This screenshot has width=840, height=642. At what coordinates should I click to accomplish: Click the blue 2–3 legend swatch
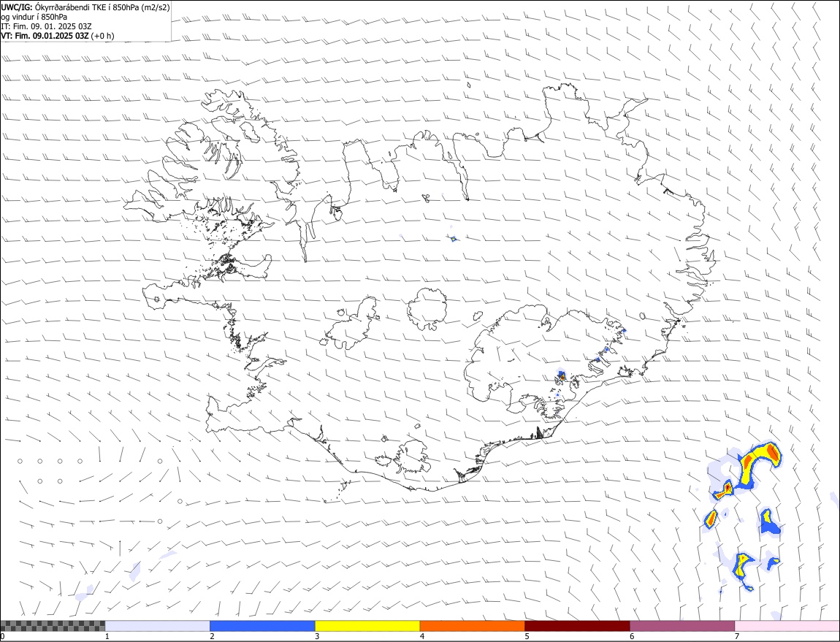(x=262, y=626)
